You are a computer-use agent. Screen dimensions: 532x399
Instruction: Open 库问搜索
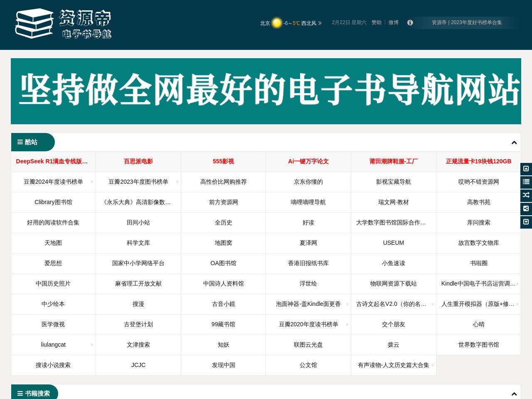478,222
